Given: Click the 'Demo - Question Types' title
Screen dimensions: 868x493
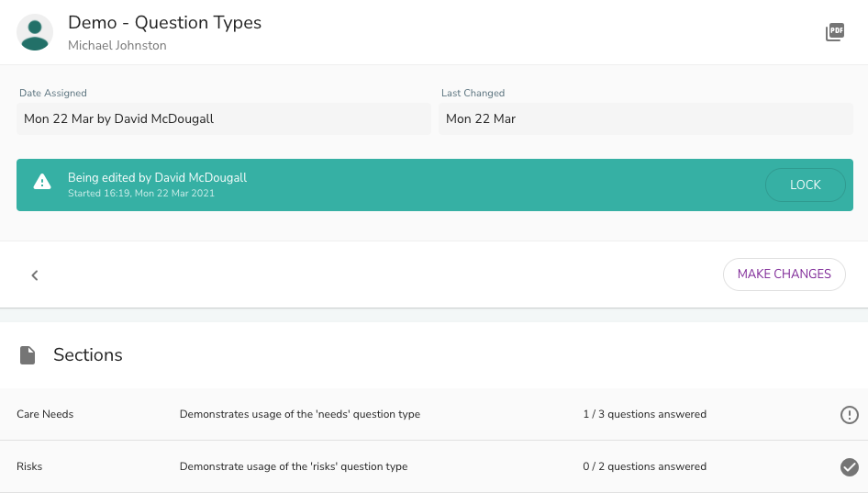Looking at the screenshot, I should tap(164, 23).
